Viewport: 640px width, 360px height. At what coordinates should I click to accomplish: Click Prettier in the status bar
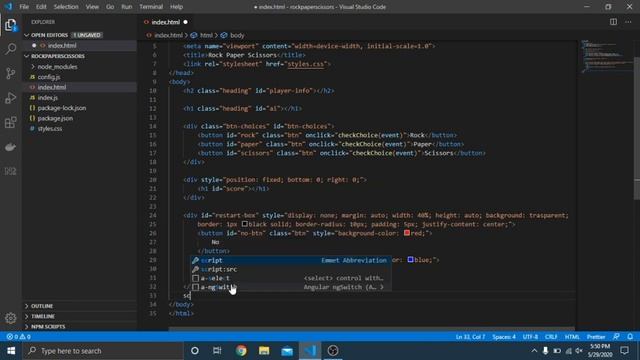(x=596, y=337)
